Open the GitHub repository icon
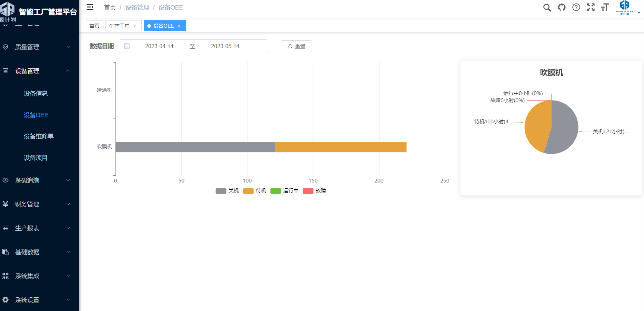This screenshot has width=644, height=311. 562,8
